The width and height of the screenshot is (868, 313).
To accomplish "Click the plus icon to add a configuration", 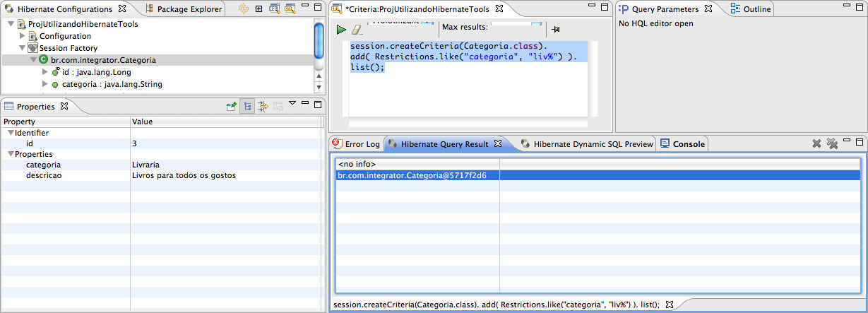I will click(x=259, y=9).
